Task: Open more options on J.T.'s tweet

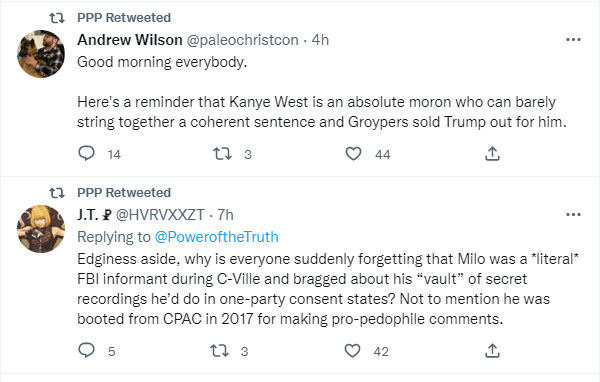Action: (x=573, y=215)
